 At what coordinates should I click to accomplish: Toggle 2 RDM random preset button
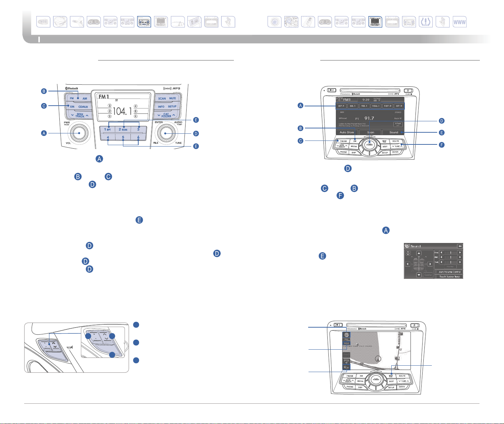pos(123,129)
